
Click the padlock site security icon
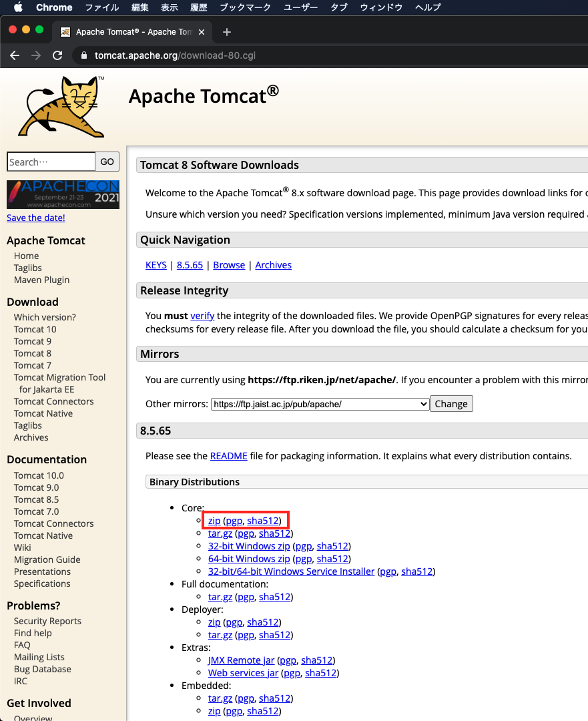pos(83,55)
